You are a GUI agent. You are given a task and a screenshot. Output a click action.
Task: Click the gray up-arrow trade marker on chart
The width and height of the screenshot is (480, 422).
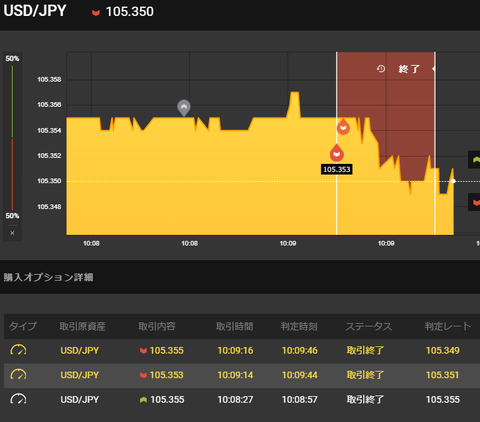pyautogui.click(x=184, y=107)
